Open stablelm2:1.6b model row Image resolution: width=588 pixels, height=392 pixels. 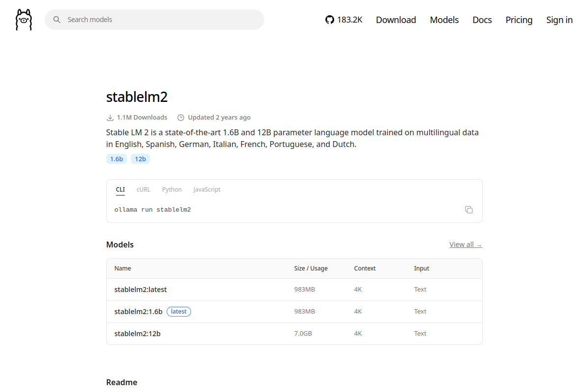[x=294, y=312]
